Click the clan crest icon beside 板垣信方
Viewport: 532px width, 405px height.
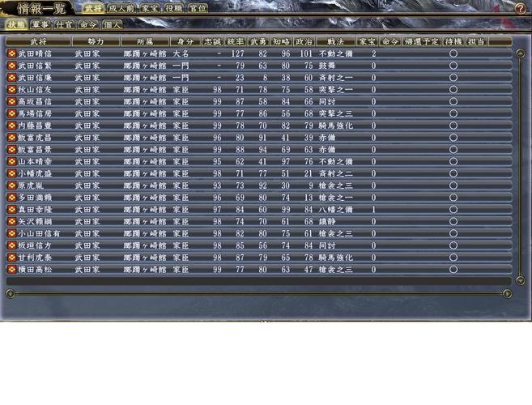pyautogui.click(x=11, y=245)
